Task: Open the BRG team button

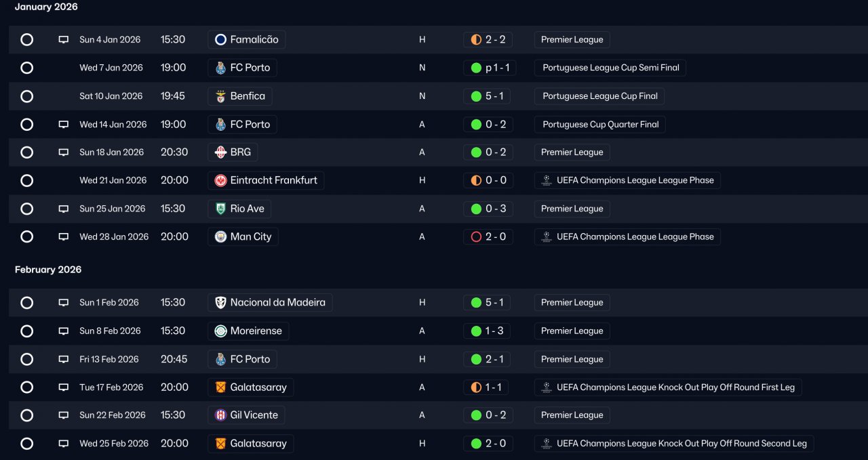Action: pyautogui.click(x=233, y=152)
